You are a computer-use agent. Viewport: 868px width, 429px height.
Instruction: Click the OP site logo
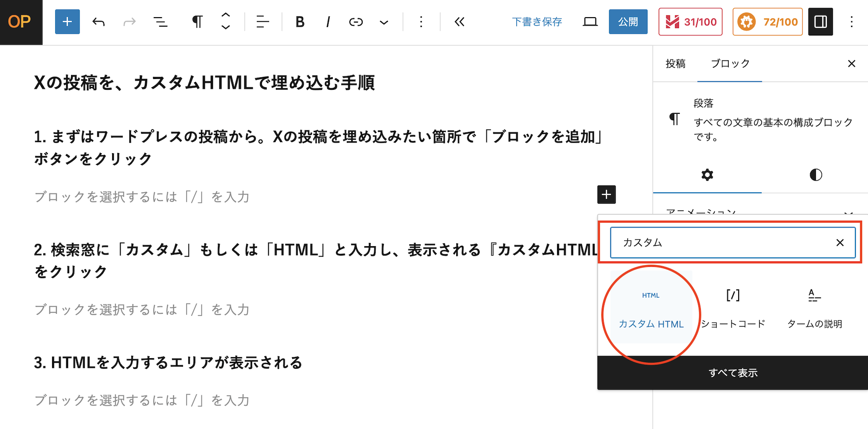[x=21, y=22]
